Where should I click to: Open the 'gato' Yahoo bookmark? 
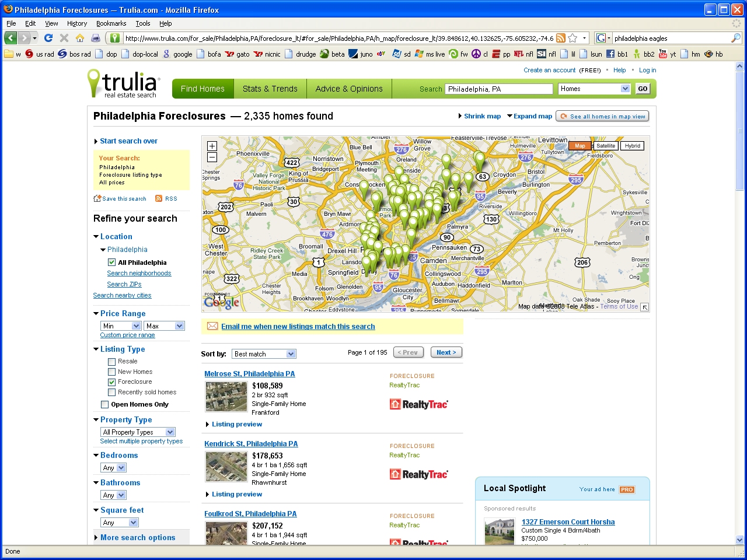[237, 54]
